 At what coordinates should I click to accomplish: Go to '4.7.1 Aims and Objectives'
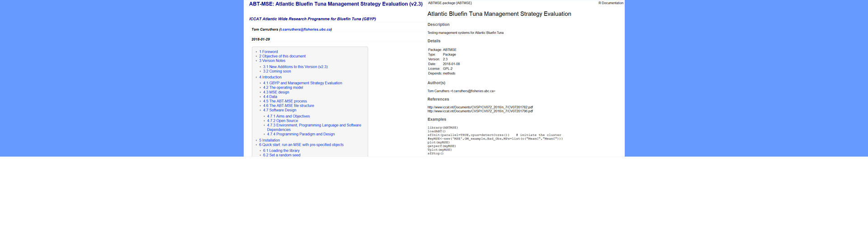coord(288,116)
